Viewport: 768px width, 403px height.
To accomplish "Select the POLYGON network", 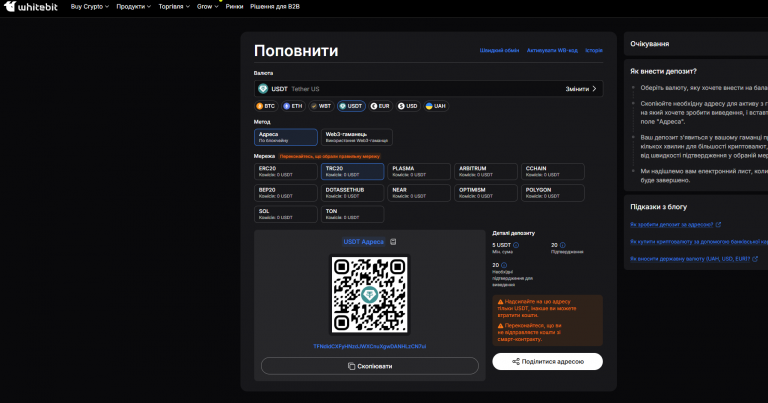I will 552,193.
